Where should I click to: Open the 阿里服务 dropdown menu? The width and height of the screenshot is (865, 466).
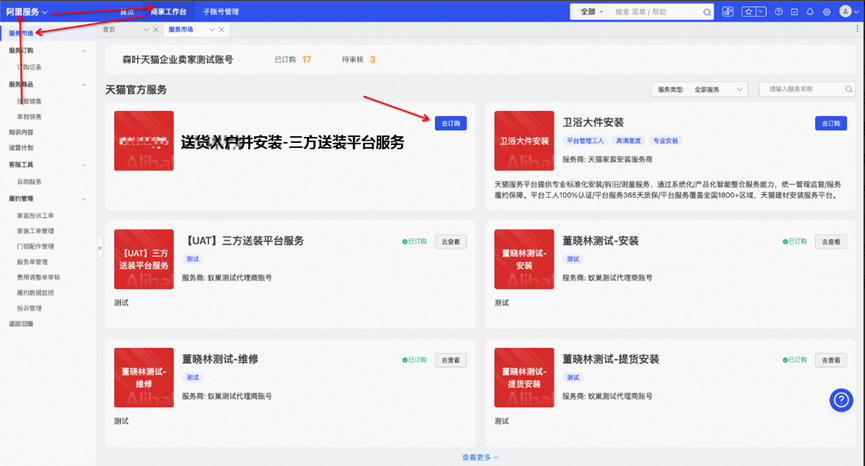point(27,12)
